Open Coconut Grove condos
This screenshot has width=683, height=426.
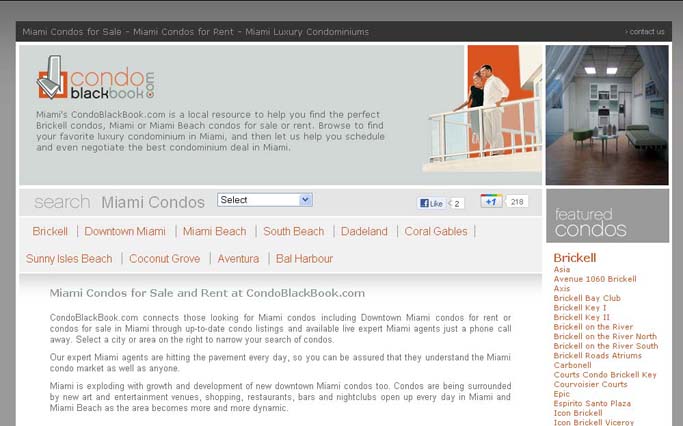165,259
